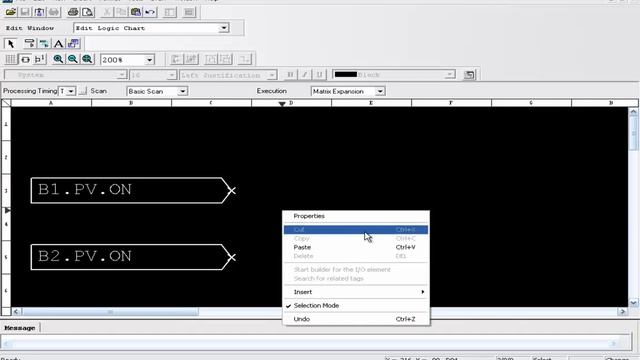Click corner select-all box of the grid

coord(6,103)
